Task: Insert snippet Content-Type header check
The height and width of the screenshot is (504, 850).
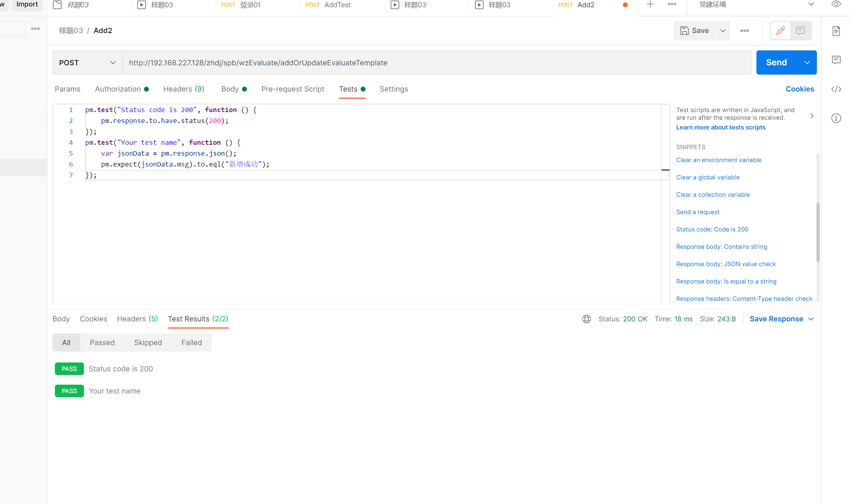Action: (x=744, y=299)
